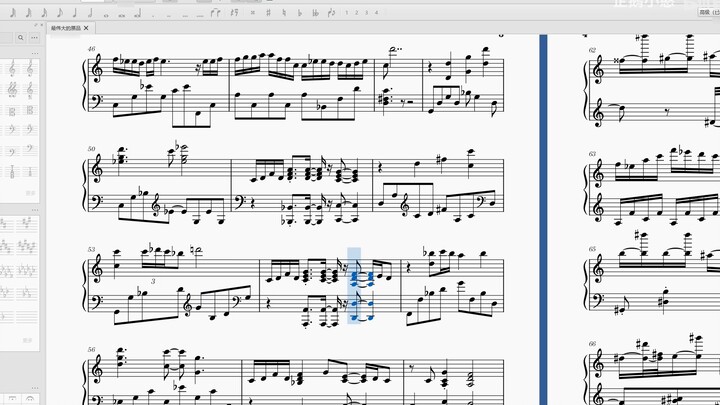720x405 pixels.
Task: Open clefs palette options menu
Action: click(x=35, y=54)
